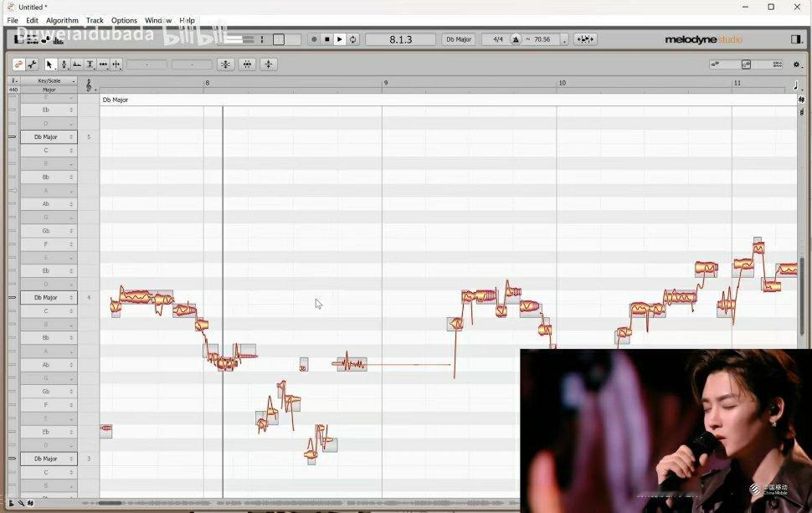Select the Note Separation tool

pos(116,64)
